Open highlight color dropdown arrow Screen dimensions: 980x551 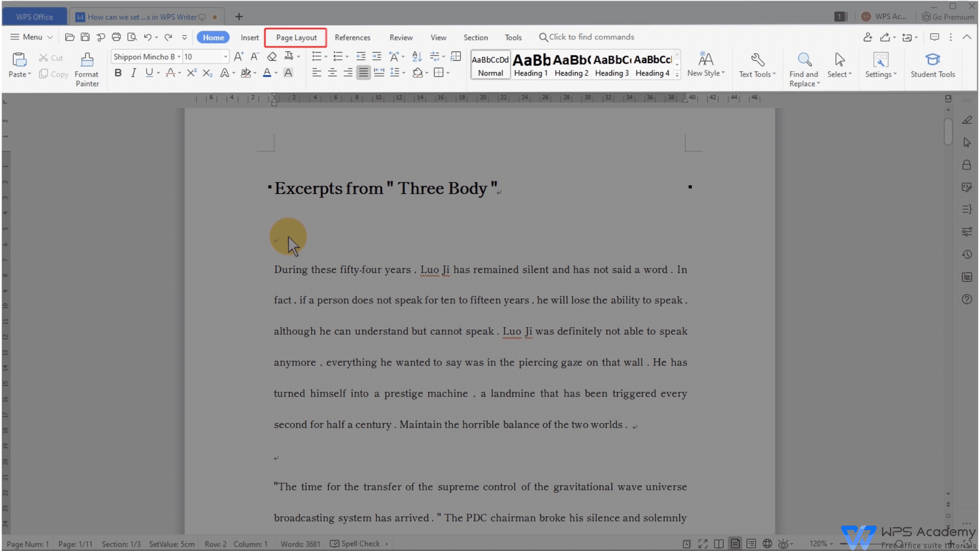tap(254, 74)
